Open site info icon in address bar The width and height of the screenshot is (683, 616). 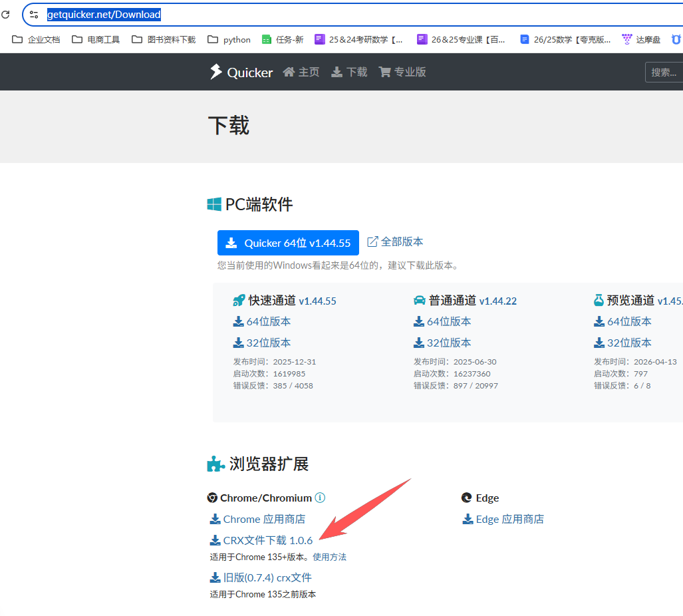point(34,15)
